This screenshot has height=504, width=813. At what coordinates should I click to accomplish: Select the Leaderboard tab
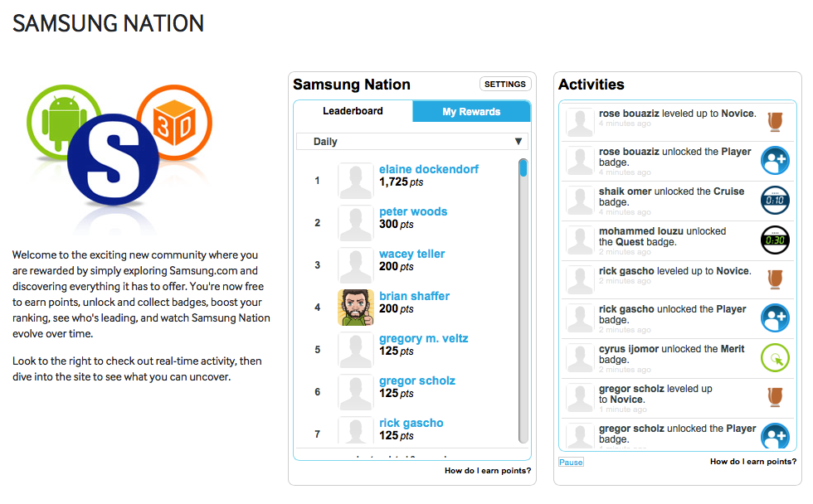(353, 111)
